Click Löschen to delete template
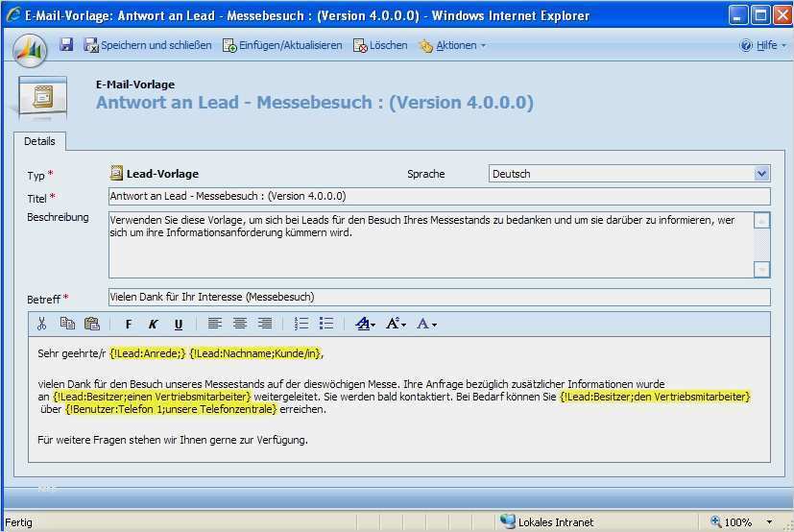This screenshot has width=794, height=532. point(380,45)
